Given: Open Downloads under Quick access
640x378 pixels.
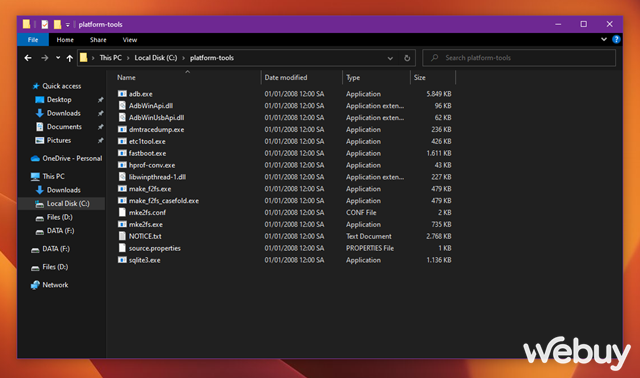Looking at the screenshot, I should [x=64, y=113].
